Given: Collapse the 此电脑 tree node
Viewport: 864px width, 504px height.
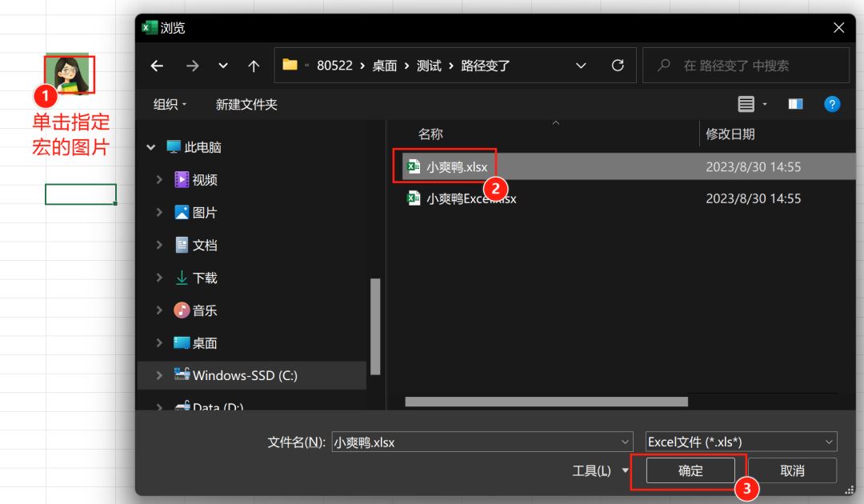Looking at the screenshot, I should (x=150, y=148).
